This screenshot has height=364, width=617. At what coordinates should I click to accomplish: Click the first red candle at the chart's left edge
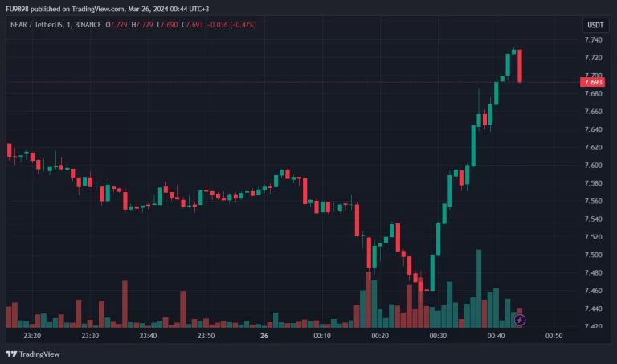10,150
